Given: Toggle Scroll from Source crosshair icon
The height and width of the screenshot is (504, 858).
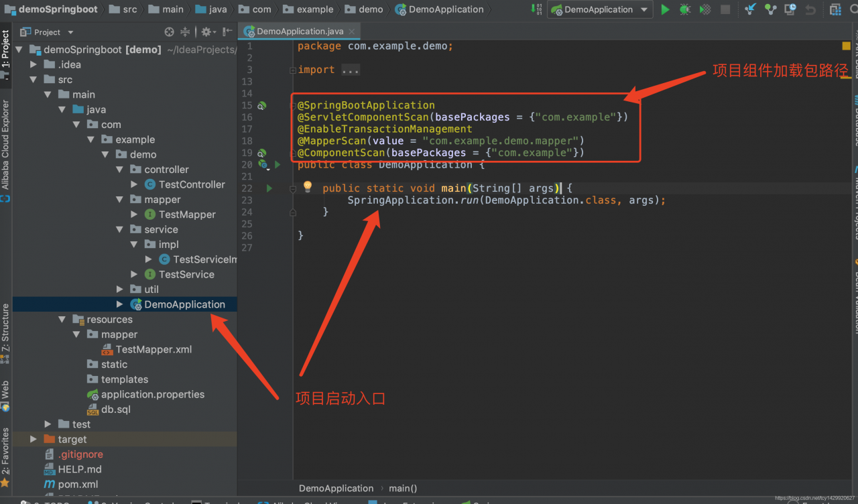Looking at the screenshot, I should 169,31.
